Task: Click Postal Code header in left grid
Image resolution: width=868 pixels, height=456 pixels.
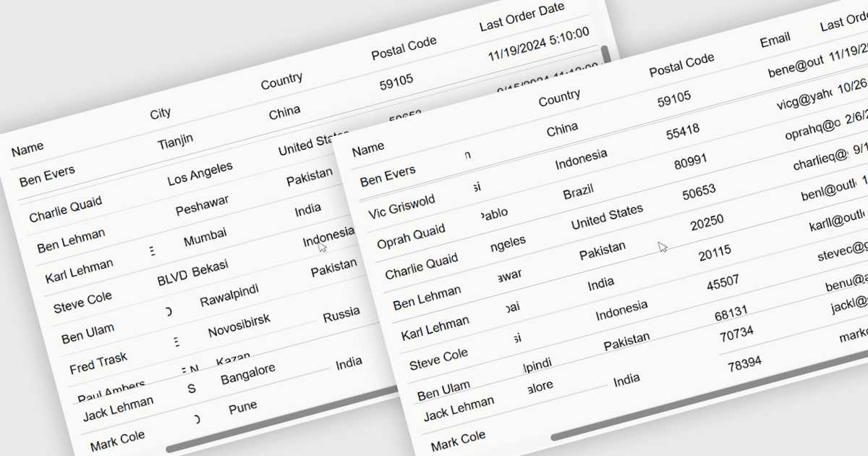Action: (x=404, y=48)
